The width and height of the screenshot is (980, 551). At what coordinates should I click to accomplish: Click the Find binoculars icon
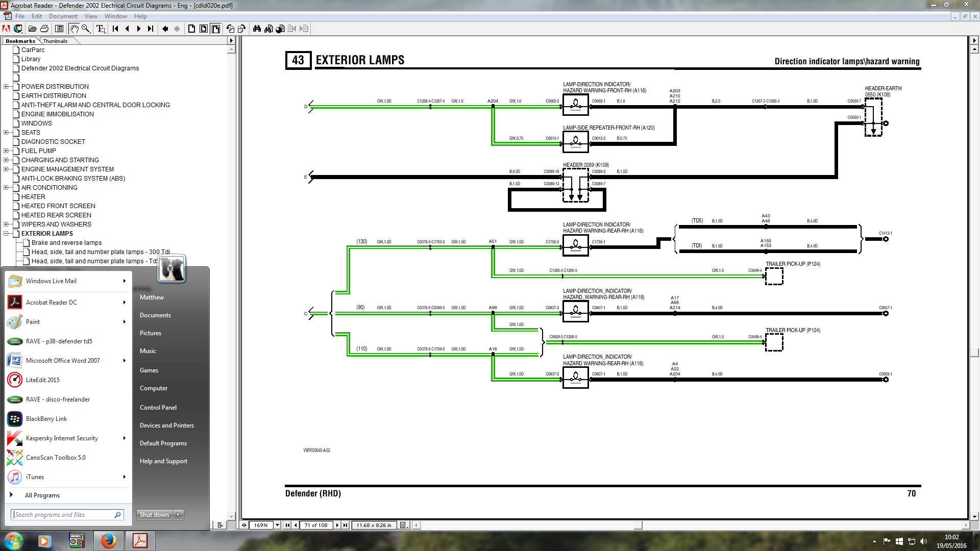coord(257,29)
